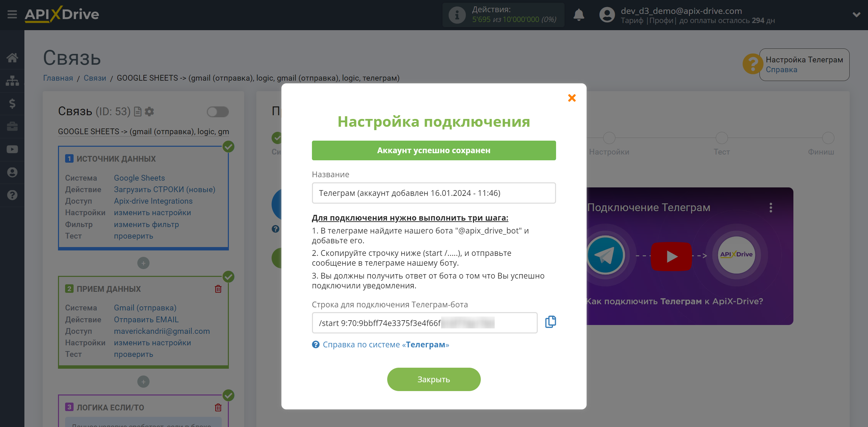Delete the ПРИЕМ ДАННЫХ block
The width and height of the screenshot is (868, 427).
(218, 289)
